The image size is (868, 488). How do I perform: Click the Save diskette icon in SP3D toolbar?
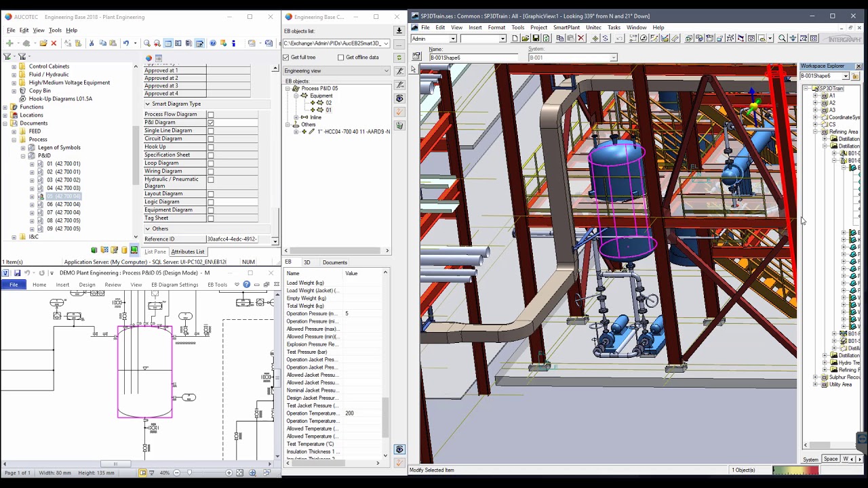click(x=536, y=39)
